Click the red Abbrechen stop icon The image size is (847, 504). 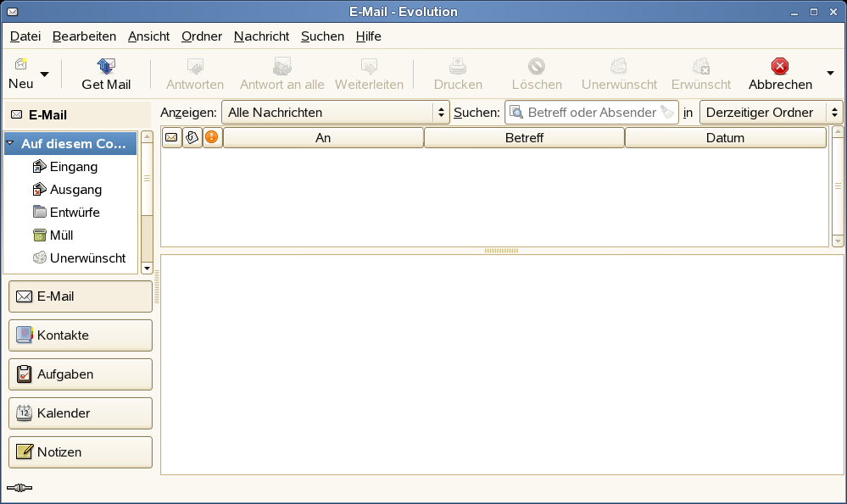[780, 66]
